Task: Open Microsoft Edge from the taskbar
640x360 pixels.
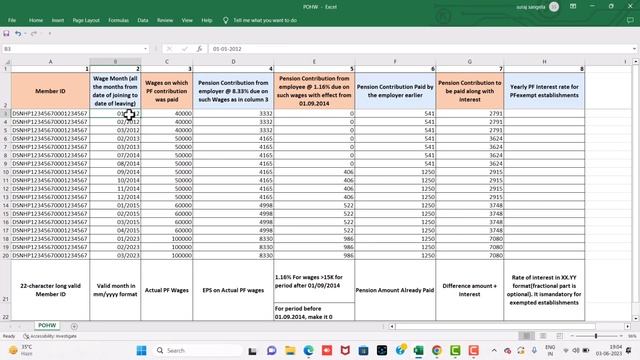Action: tap(309, 350)
